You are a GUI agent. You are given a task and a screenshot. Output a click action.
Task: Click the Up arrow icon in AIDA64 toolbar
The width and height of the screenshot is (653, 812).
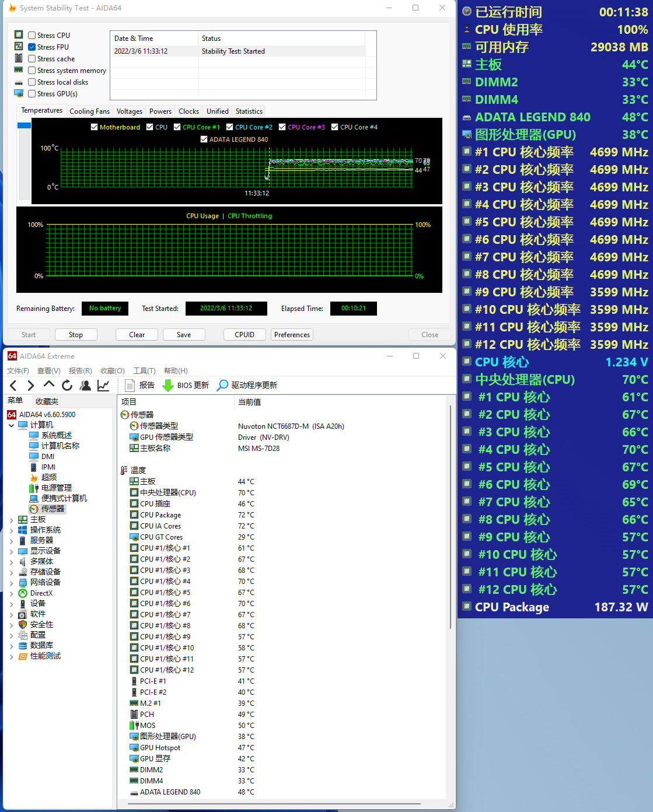49,385
